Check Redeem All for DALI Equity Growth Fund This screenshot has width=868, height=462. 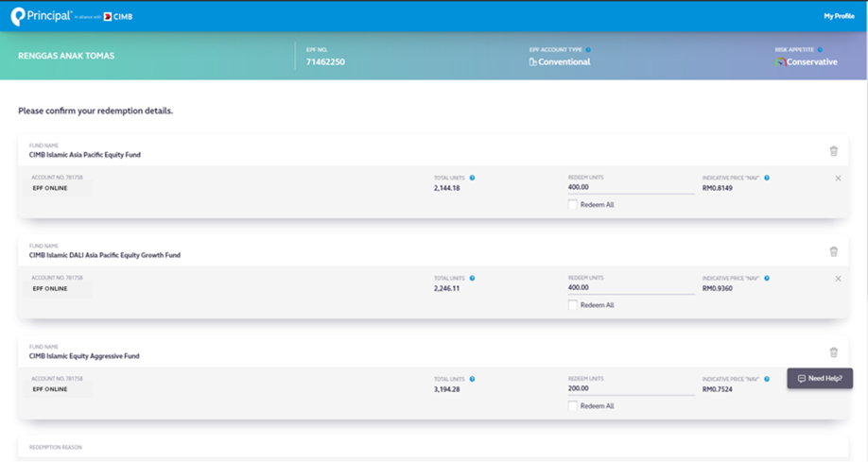point(573,305)
